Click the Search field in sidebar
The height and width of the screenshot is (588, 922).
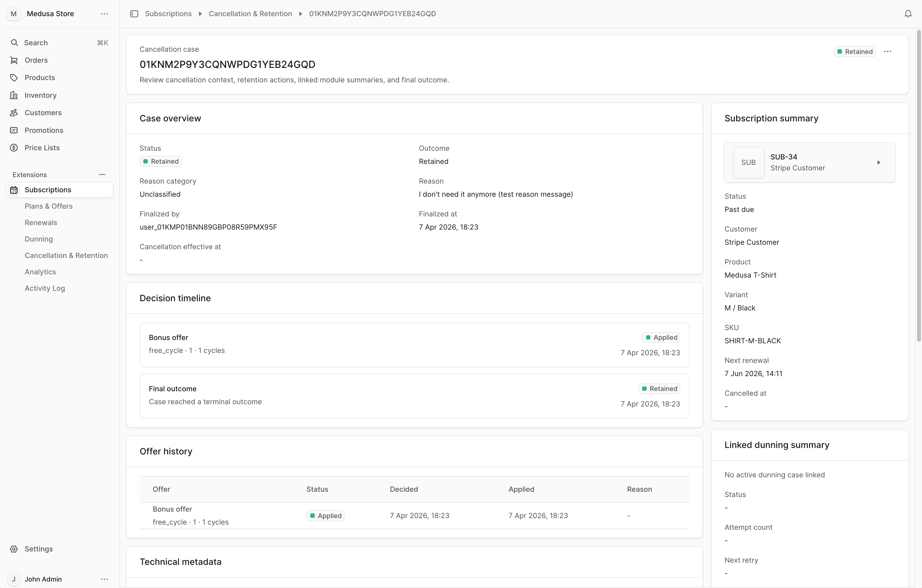pyautogui.click(x=59, y=43)
